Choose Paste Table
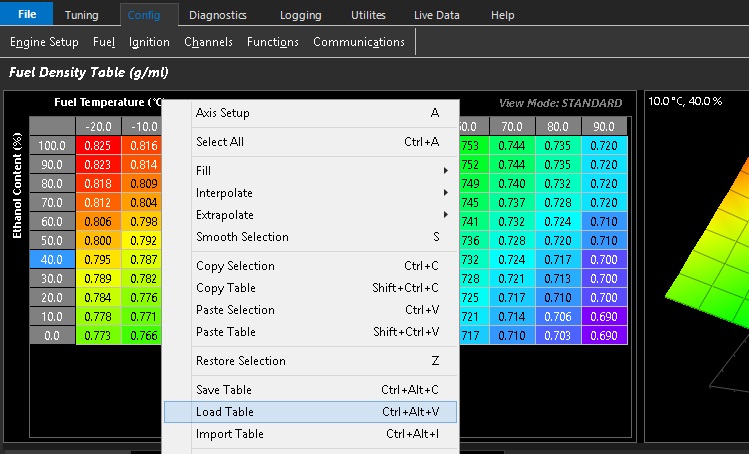The image size is (749, 454). [310, 332]
